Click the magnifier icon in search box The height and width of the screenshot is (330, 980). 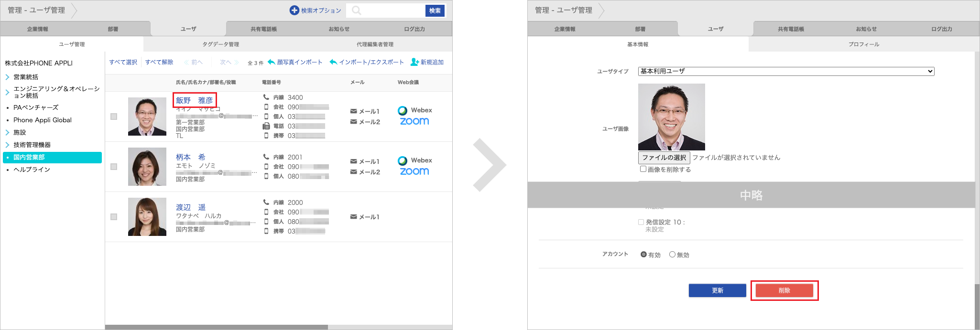[357, 11]
